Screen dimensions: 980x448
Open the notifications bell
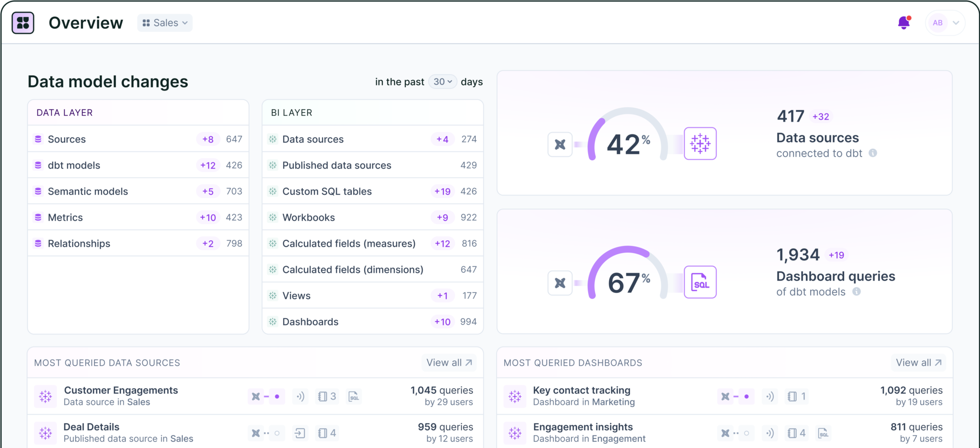(x=903, y=22)
